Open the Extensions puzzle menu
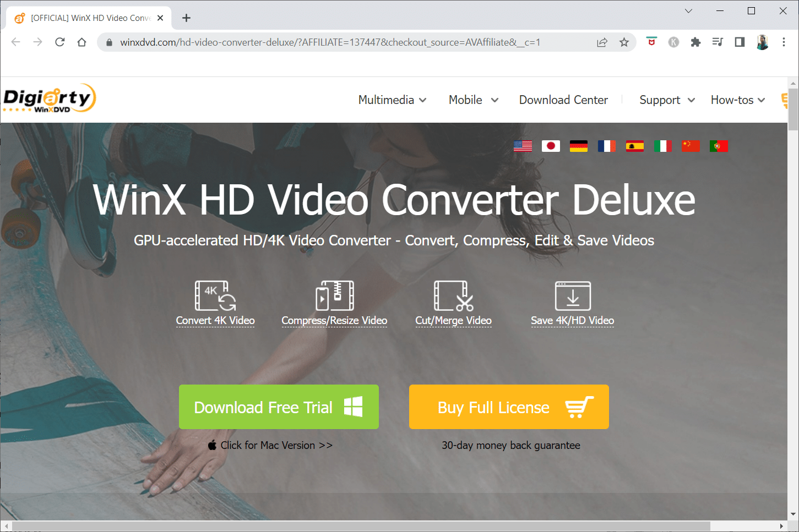Viewport: 799px width, 532px height. (x=695, y=42)
